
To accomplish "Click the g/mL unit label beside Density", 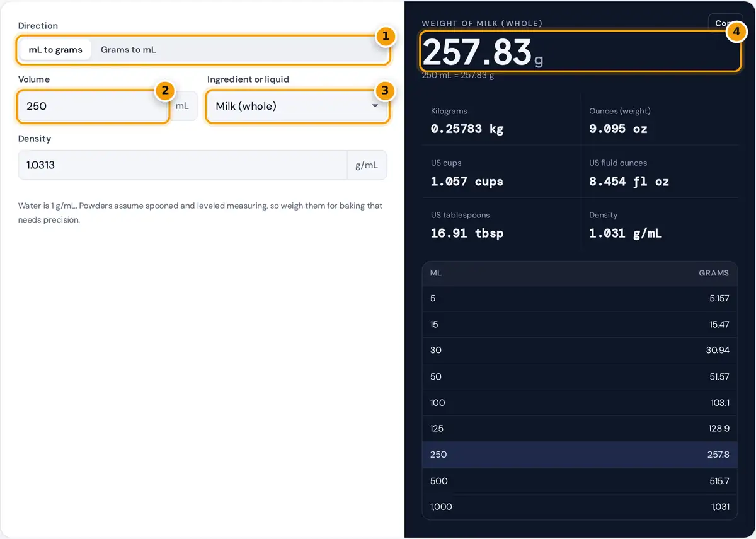I will pyautogui.click(x=367, y=165).
